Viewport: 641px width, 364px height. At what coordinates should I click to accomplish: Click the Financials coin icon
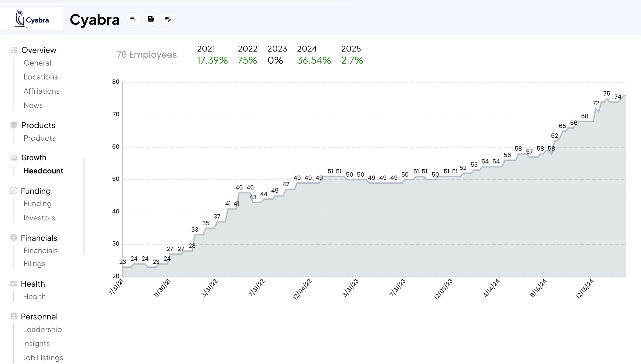[14, 238]
